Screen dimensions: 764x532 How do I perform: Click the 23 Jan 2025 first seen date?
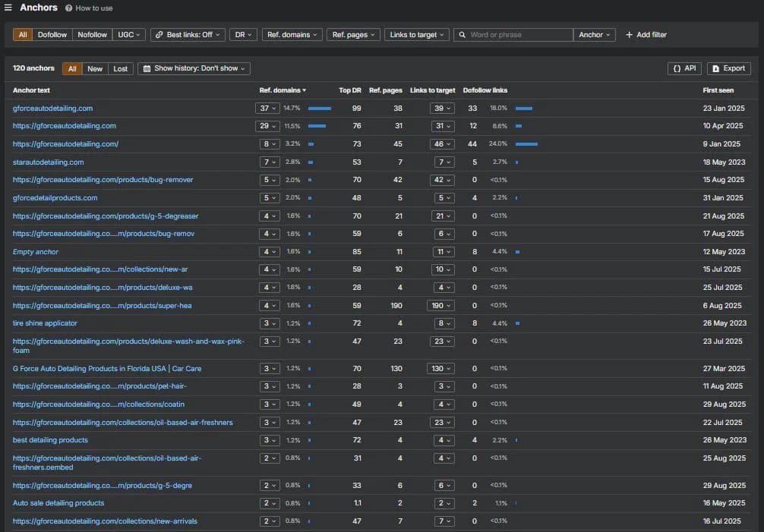coord(724,108)
